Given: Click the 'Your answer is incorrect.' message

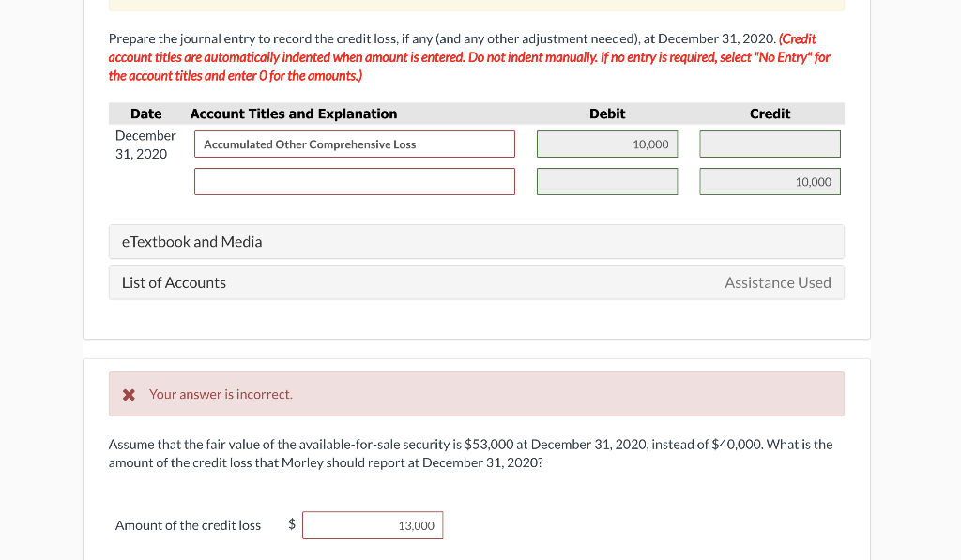Looking at the screenshot, I should (x=221, y=394).
